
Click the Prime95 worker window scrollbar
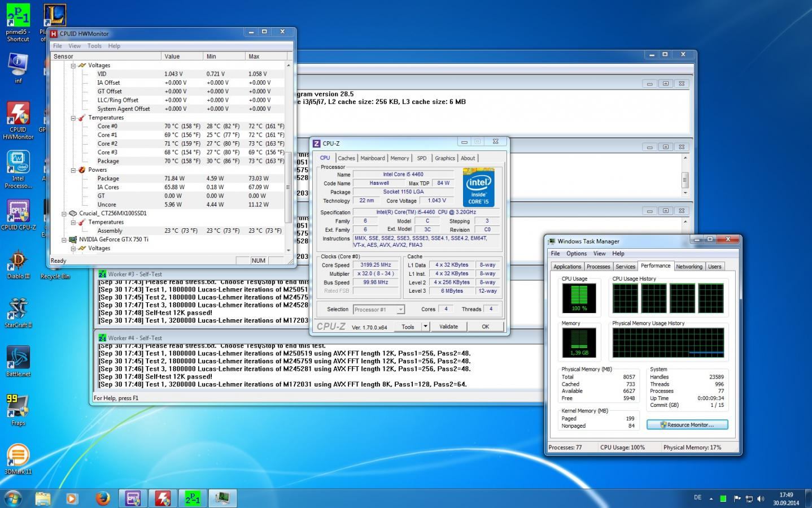click(x=685, y=181)
